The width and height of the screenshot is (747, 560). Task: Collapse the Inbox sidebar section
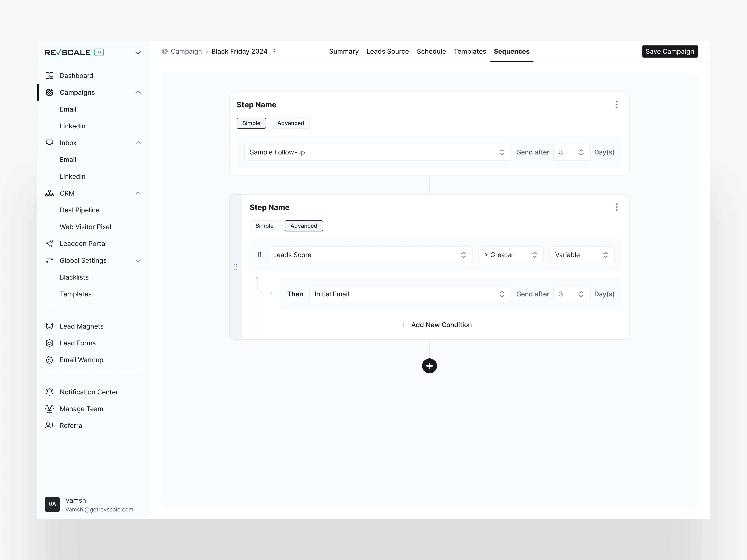[138, 143]
